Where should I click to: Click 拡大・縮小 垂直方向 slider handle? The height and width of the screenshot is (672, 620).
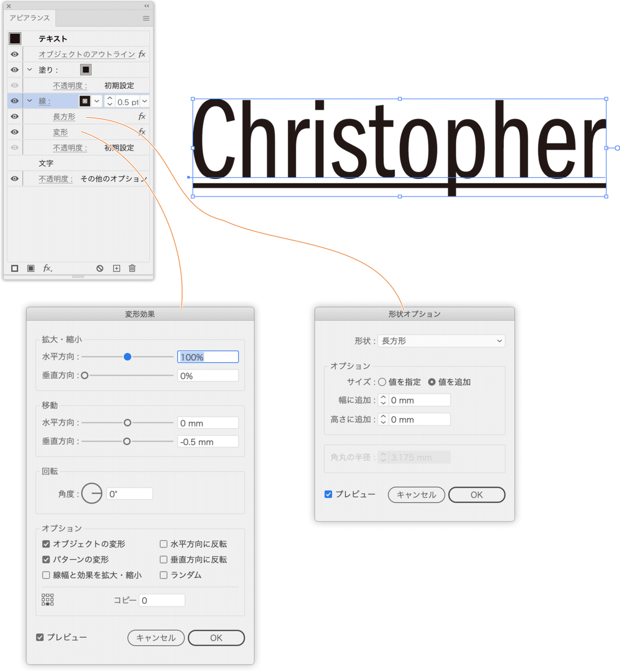tap(85, 375)
